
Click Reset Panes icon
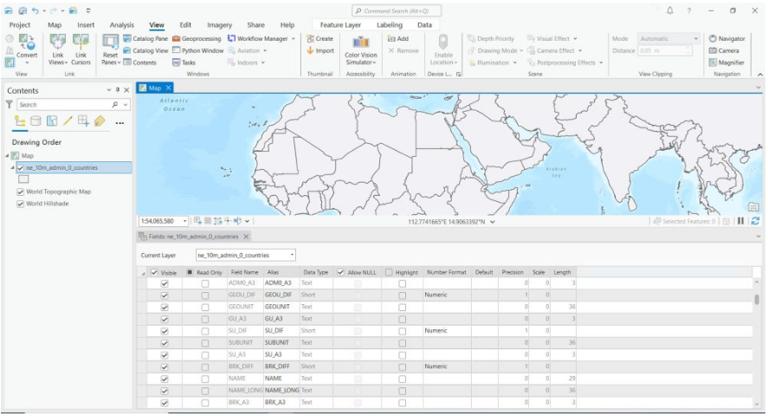(110, 42)
